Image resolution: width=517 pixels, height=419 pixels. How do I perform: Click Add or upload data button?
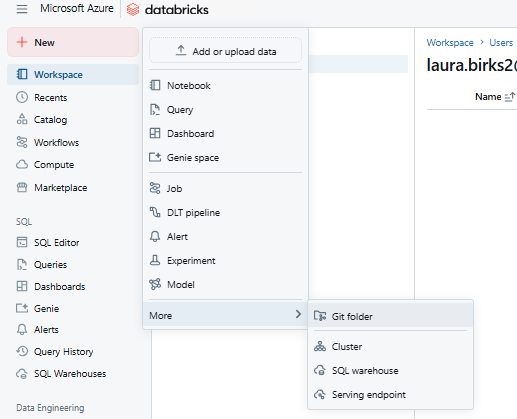[x=225, y=51]
